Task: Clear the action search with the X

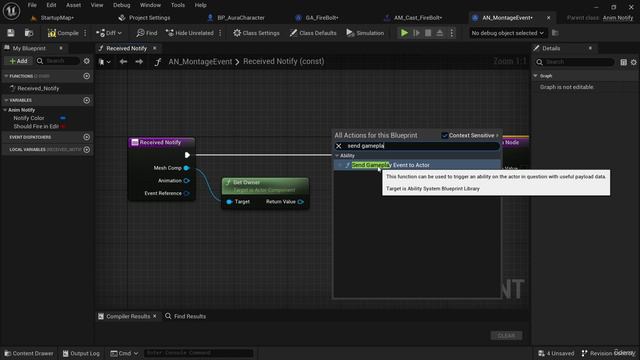Action: 338,146
